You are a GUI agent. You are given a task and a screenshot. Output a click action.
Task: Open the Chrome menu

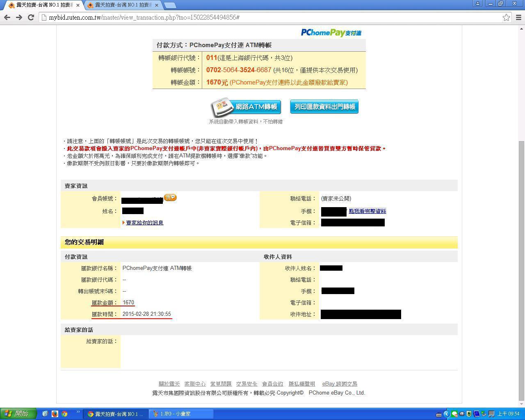click(x=518, y=17)
